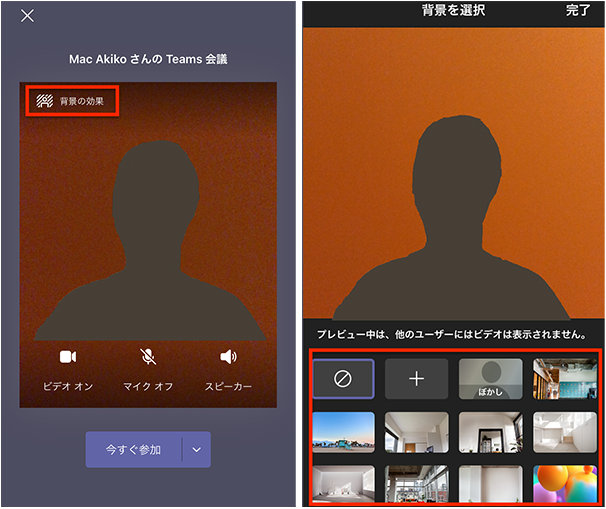The height and width of the screenshot is (509, 606).
Task: Close the meeting join screen with X
Action: coord(27,16)
